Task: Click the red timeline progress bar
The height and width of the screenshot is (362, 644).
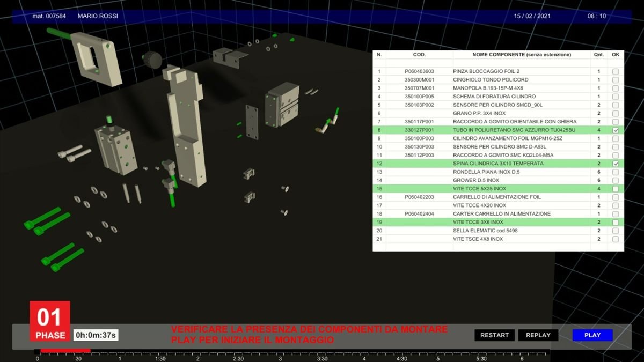Action: point(65,351)
